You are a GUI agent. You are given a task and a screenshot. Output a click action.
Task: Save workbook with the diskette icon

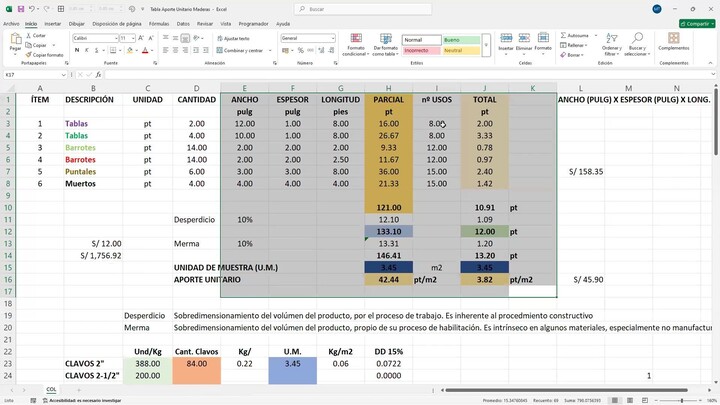click(21, 9)
